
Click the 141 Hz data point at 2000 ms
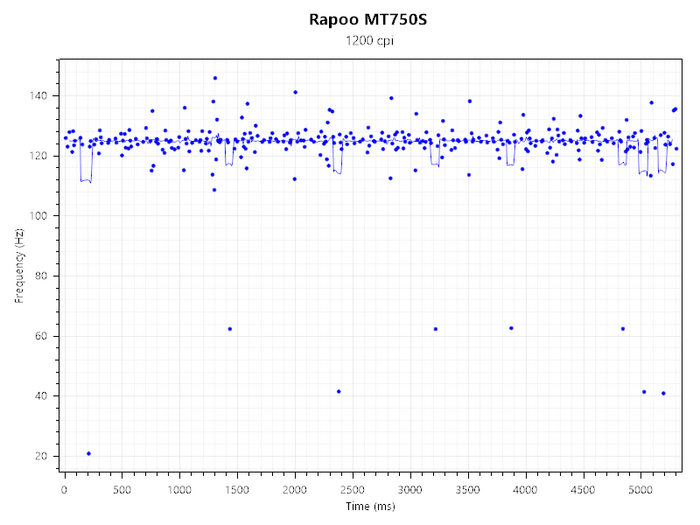295,92
